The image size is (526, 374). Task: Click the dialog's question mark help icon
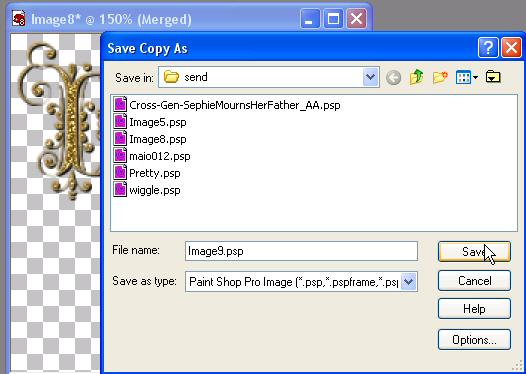pyautogui.click(x=488, y=48)
